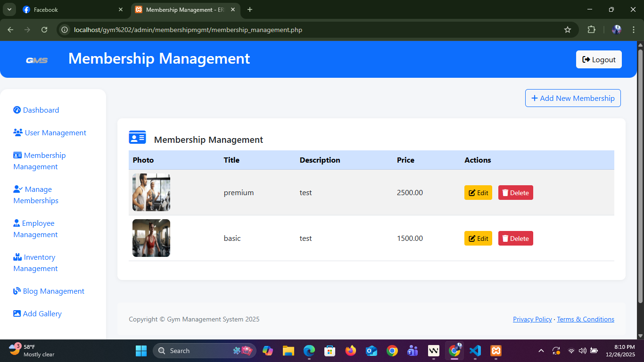Open the Windows Start menu
The width and height of the screenshot is (644, 362).
coord(141,351)
